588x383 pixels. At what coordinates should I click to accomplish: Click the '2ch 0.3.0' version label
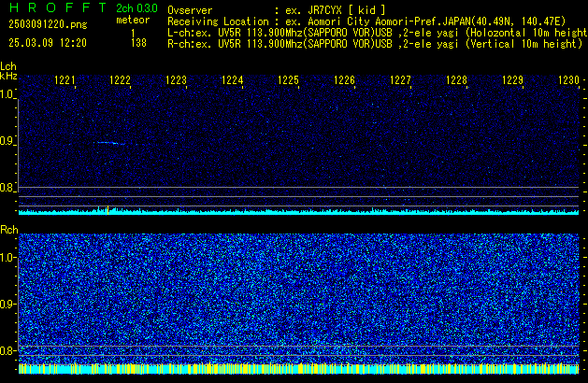(136, 8)
